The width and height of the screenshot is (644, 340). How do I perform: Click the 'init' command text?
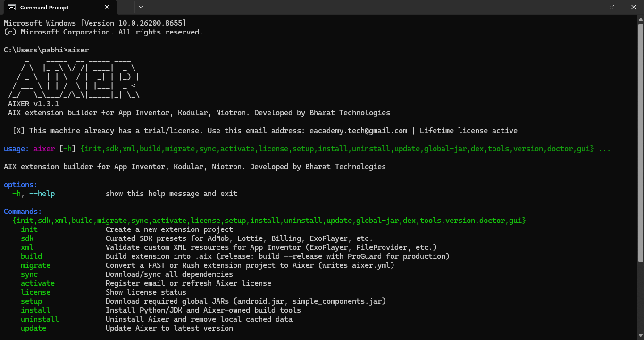pos(29,229)
